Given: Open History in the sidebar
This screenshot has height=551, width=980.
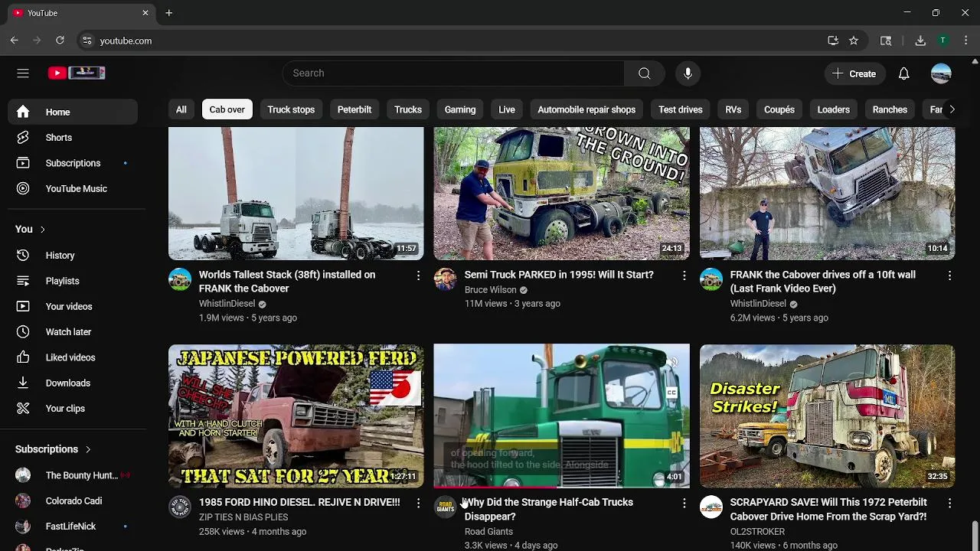Looking at the screenshot, I should click(73, 256).
